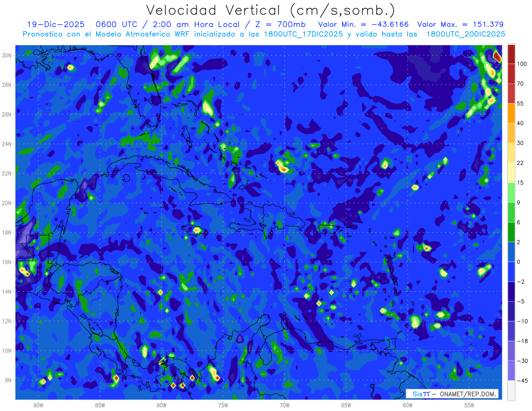Click the yellow legend band between 22 and 30

(x=511, y=153)
